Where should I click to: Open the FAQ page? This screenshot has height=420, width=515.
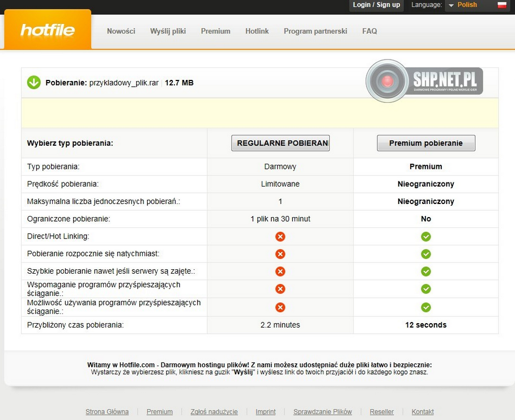[369, 31]
